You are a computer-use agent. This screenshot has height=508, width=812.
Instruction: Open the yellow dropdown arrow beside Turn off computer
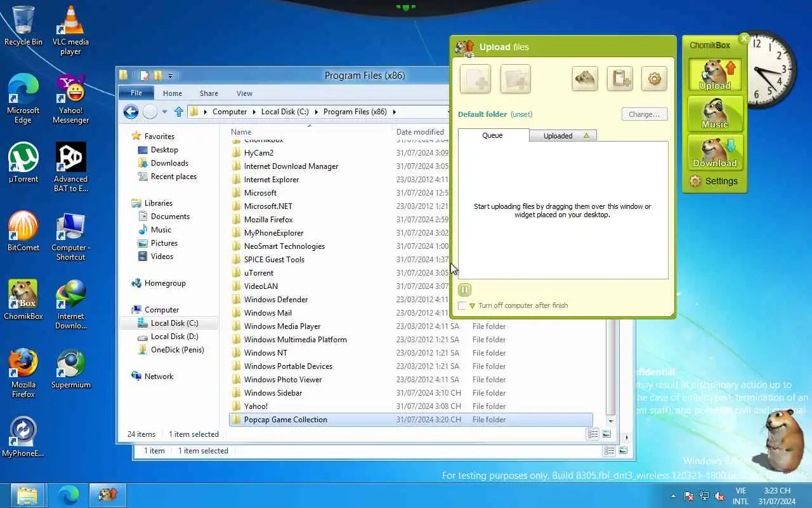[x=472, y=306]
